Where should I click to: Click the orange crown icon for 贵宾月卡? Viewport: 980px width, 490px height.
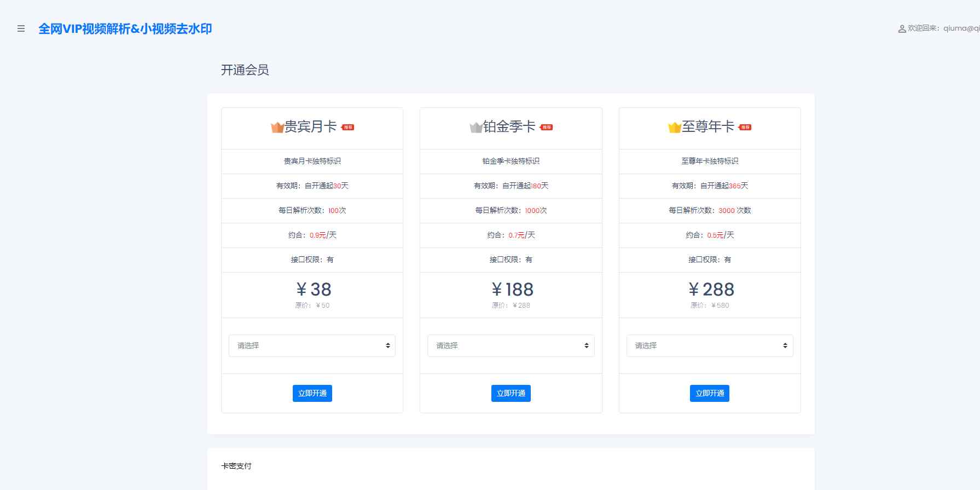(277, 128)
